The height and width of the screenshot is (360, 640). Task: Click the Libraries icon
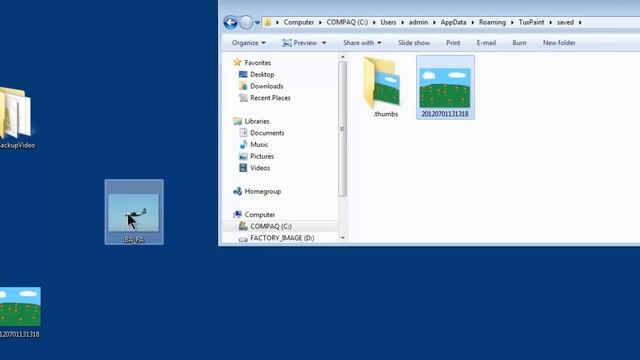coord(237,121)
